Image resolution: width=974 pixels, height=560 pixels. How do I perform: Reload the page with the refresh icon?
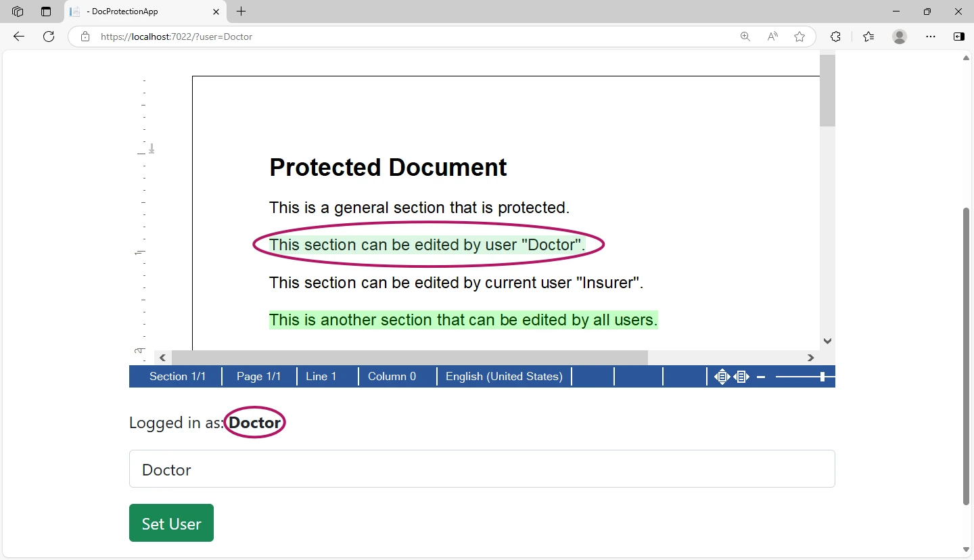[x=49, y=37]
